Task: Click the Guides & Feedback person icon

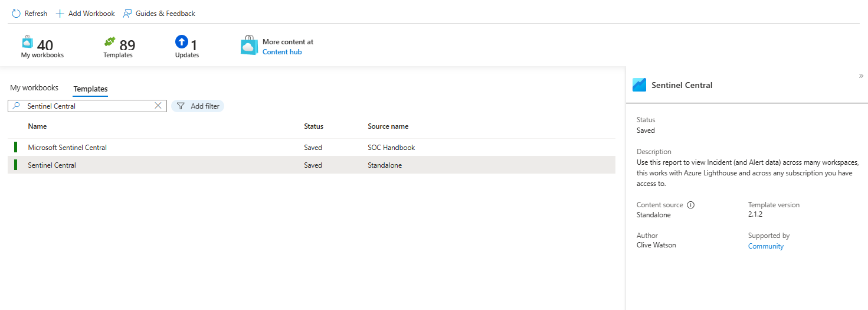Action: coord(127,14)
